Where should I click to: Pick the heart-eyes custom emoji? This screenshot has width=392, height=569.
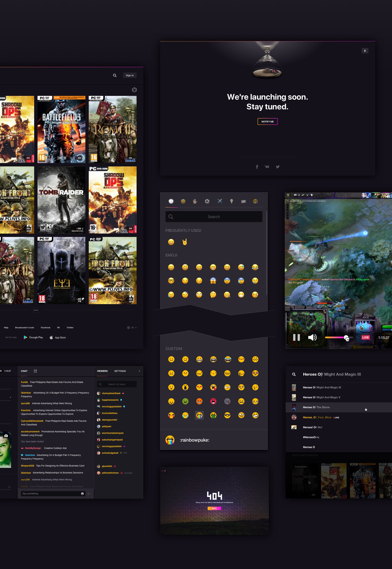(x=199, y=387)
